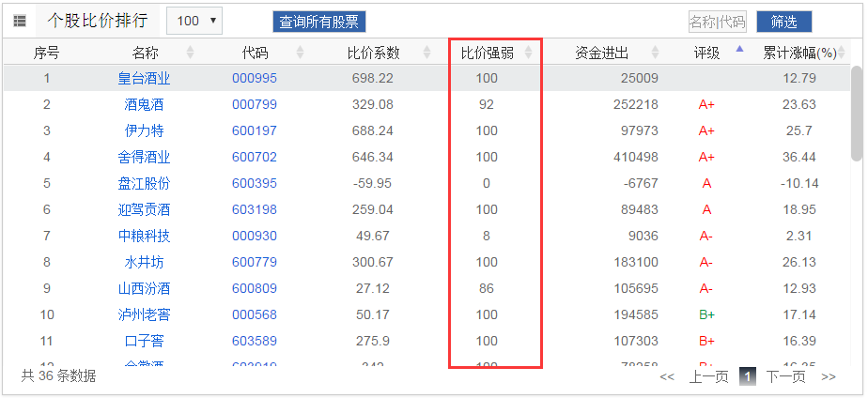The height and width of the screenshot is (398, 868).
Task: Click the 筛选 filter button
Action: [x=783, y=22]
